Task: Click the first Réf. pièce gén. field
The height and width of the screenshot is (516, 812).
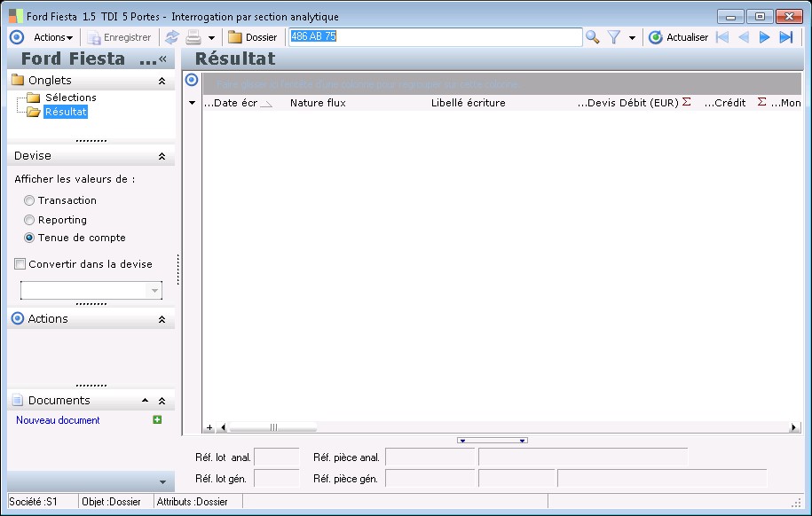Action: [x=430, y=479]
